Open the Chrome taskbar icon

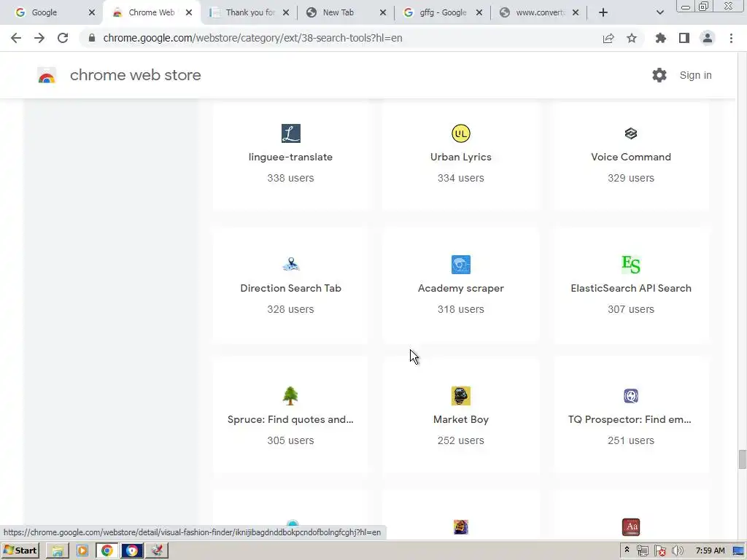107,551
